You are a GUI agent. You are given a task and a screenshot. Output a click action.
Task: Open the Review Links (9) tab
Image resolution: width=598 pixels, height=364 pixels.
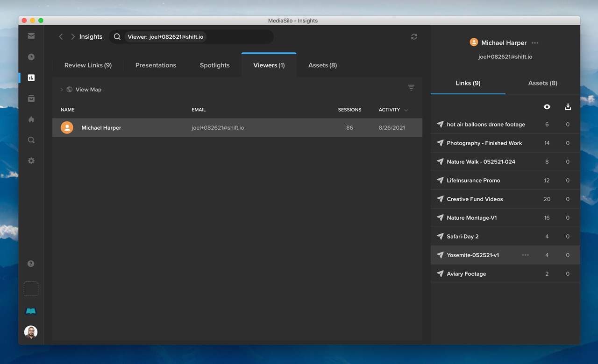(x=88, y=65)
